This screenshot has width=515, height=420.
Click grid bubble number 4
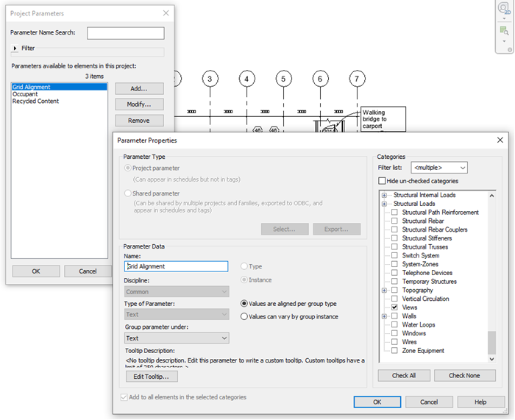click(247, 79)
